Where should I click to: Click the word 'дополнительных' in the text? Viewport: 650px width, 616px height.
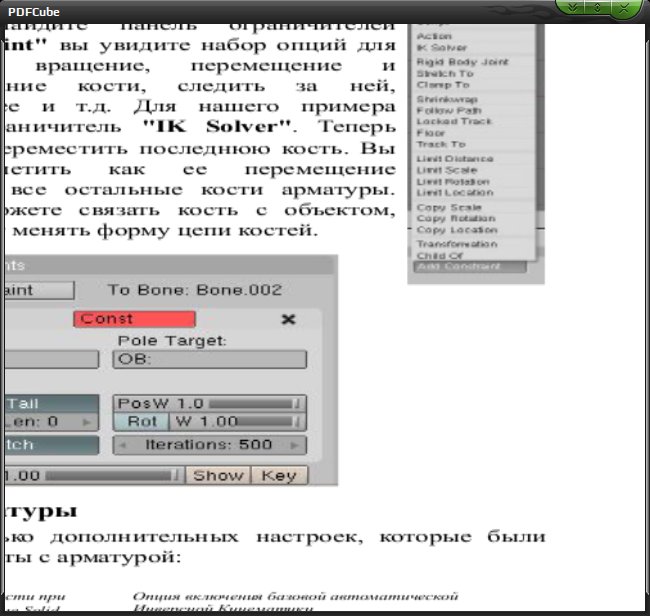145,537
